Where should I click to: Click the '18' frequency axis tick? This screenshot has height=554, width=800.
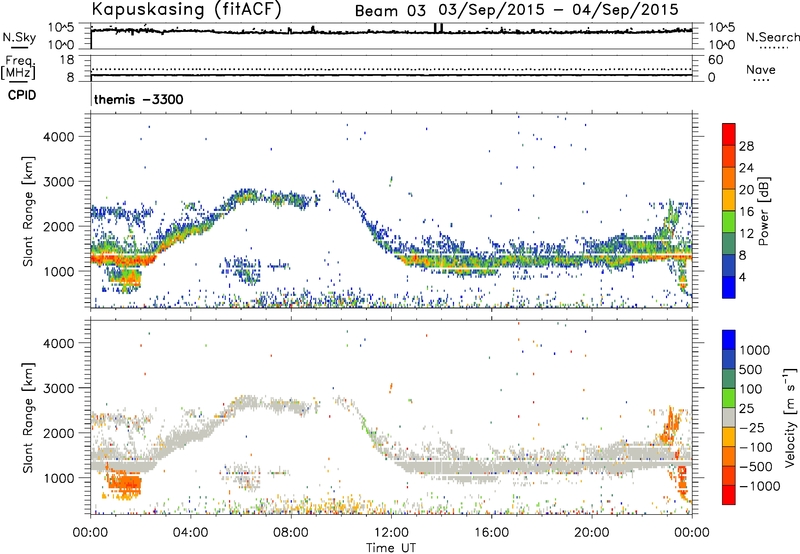[x=67, y=60]
